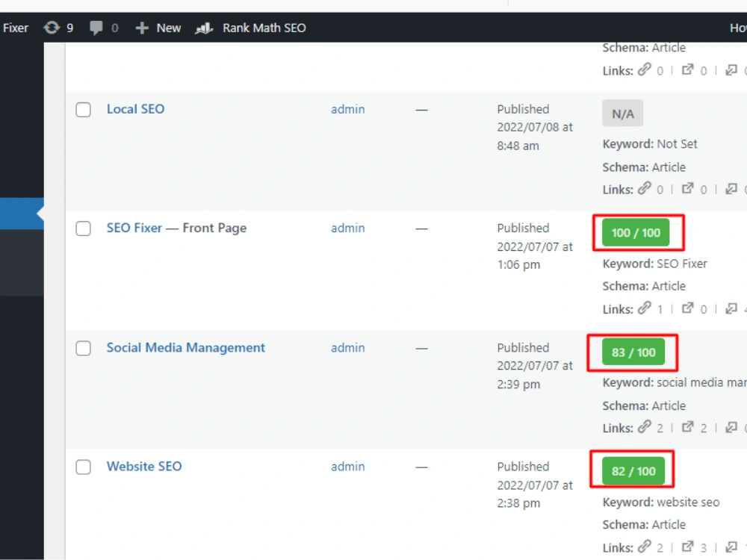Open the Website SEO page link
Image resolution: width=747 pixels, height=560 pixels.
144,466
